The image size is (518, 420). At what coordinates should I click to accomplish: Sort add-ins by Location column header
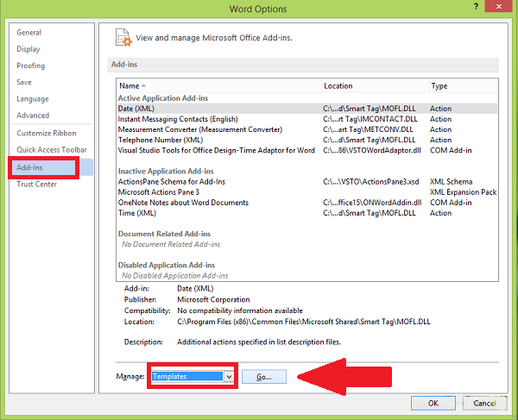(338, 86)
